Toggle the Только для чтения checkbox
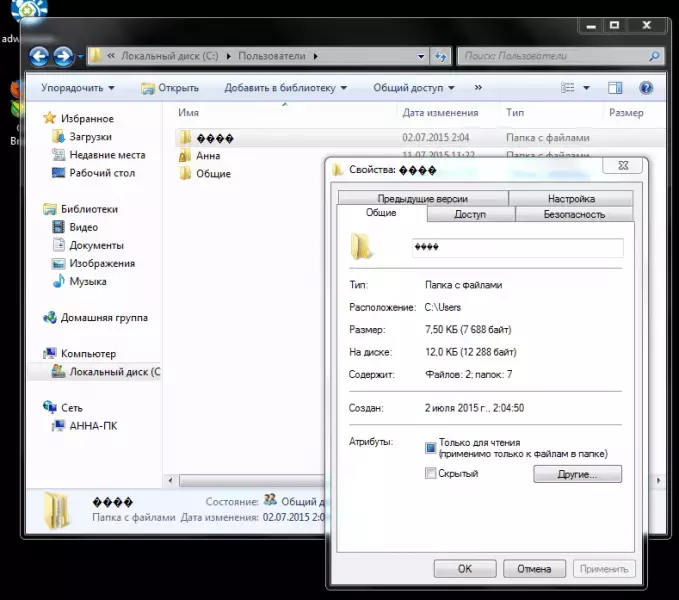This screenshot has height=600, width=679. coord(430,448)
